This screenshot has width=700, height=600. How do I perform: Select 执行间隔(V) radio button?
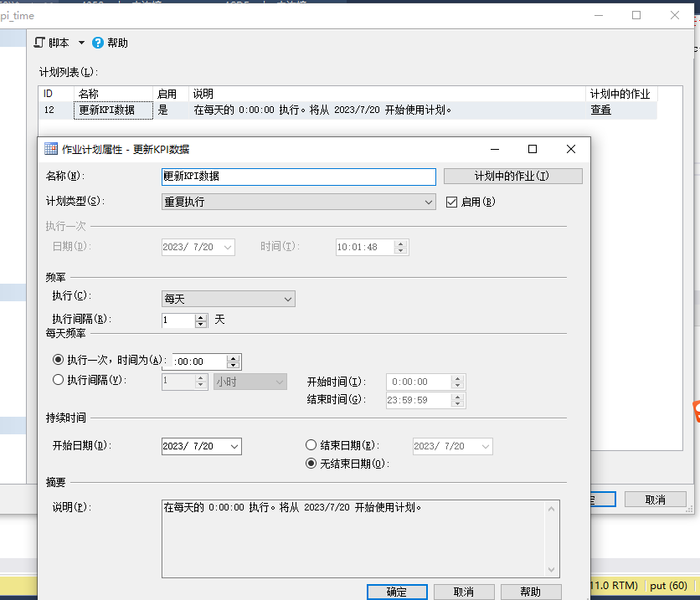(59, 380)
